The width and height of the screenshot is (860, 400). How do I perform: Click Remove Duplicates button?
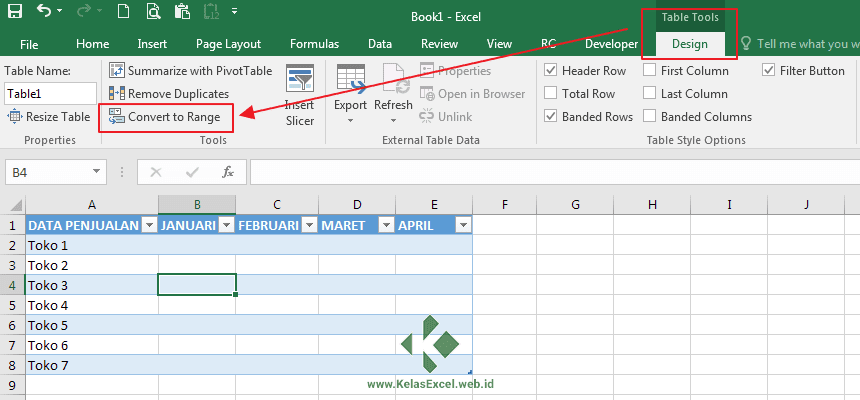click(x=169, y=94)
